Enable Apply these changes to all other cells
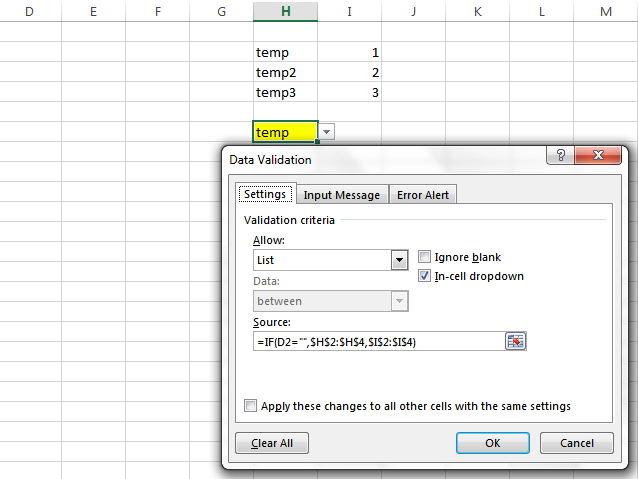 [250, 406]
